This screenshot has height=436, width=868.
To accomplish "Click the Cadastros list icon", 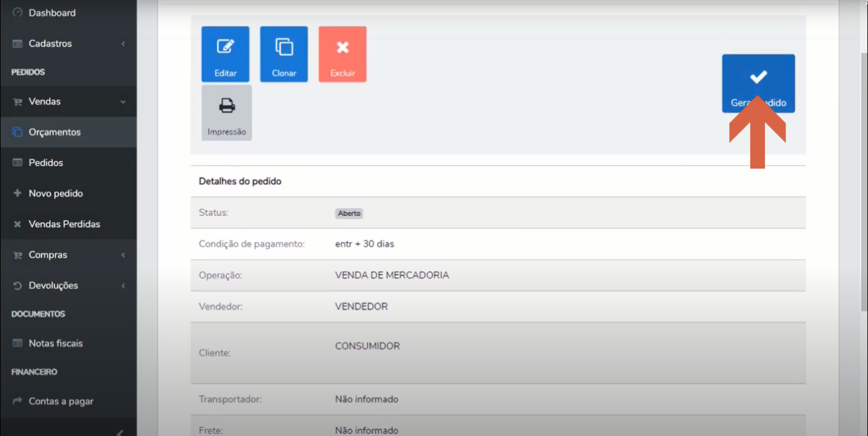I will coord(17,43).
